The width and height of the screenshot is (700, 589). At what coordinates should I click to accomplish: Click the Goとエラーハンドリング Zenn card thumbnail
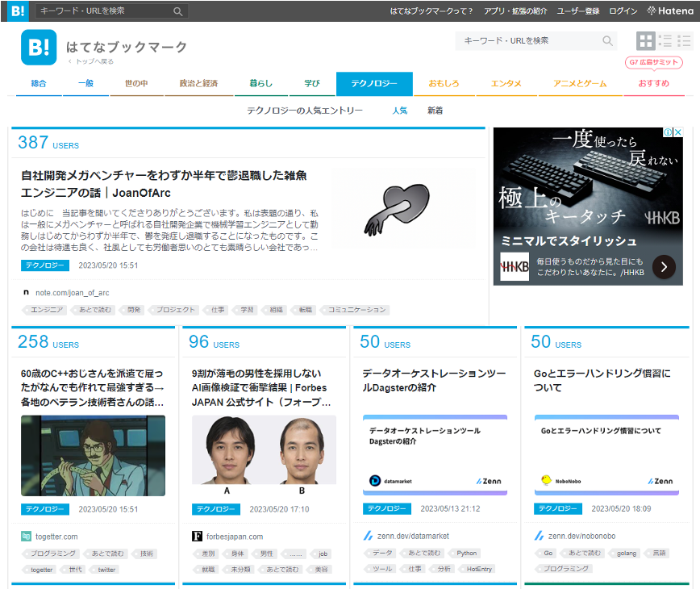pyautogui.click(x=606, y=456)
